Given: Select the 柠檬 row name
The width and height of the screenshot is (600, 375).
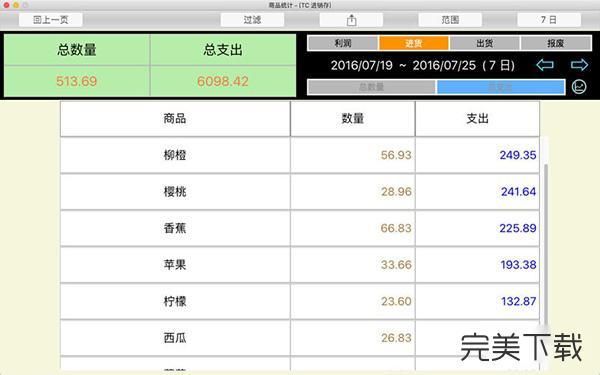Looking at the screenshot, I should (175, 301).
